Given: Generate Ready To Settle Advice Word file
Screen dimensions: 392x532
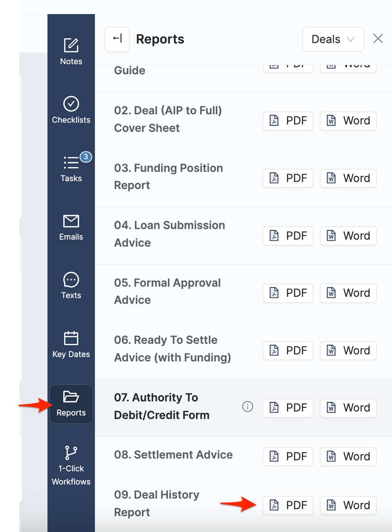Looking at the screenshot, I should pos(348,350).
